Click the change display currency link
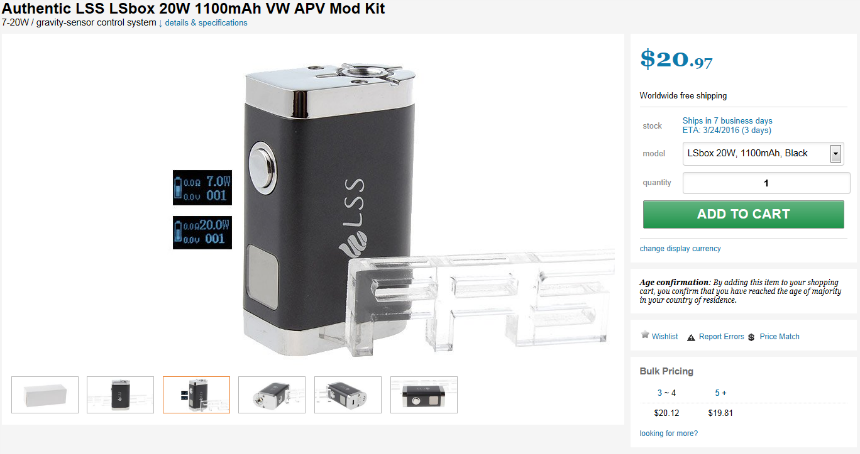Screen dimensions: 860x454 pos(680,248)
